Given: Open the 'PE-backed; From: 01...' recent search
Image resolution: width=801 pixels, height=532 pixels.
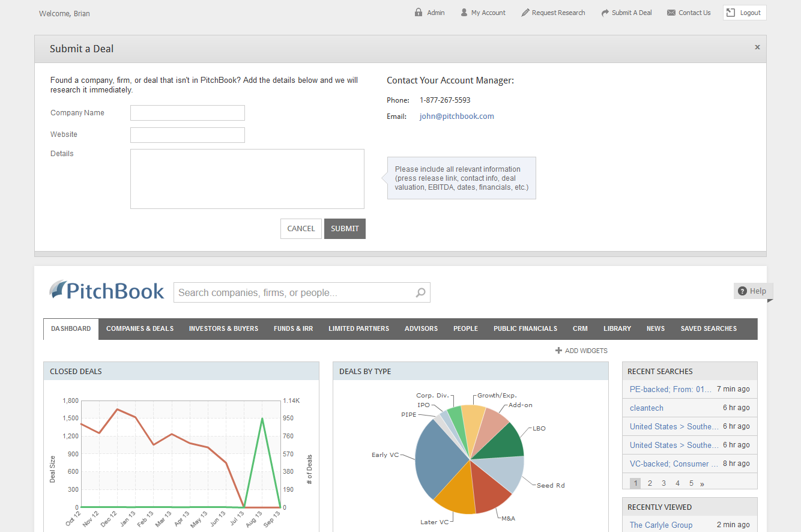Looking at the screenshot, I should (x=671, y=389).
